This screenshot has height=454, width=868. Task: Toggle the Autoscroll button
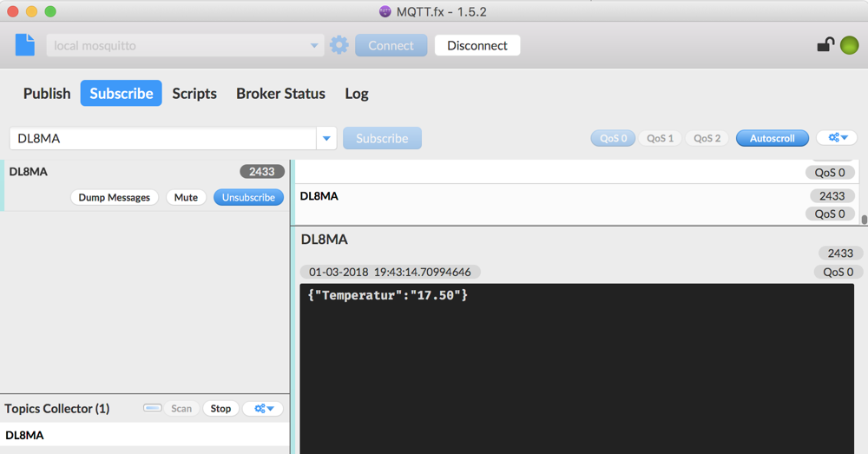click(x=773, y=138)
